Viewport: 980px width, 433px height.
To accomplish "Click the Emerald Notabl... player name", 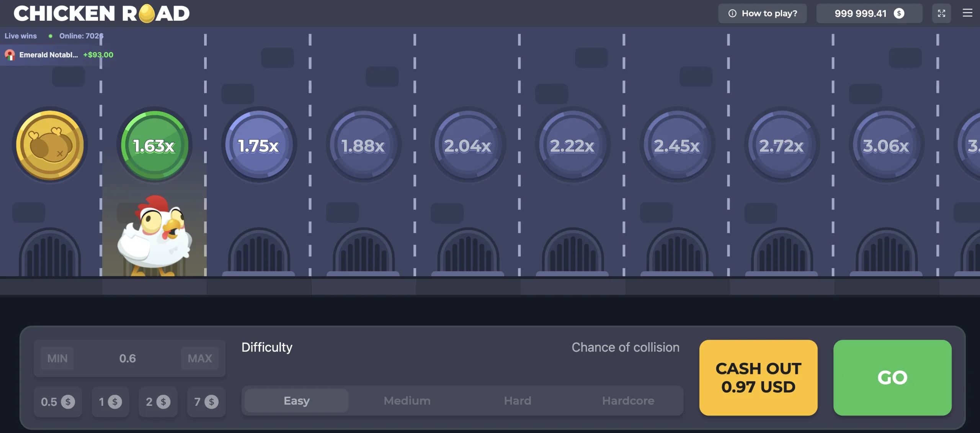I will [x=49, y=55].
